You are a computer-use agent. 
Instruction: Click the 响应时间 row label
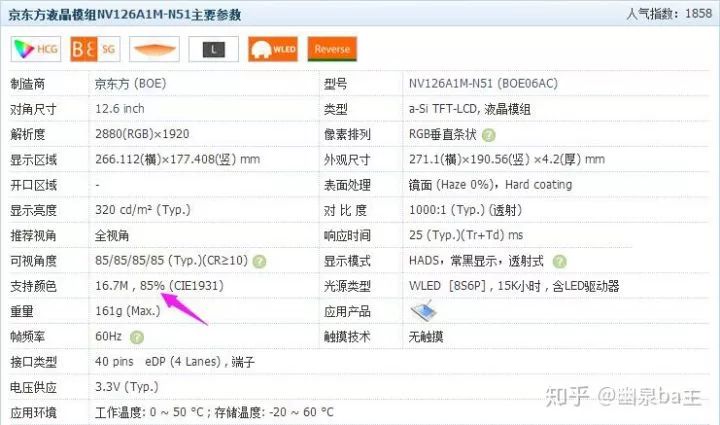[x=347, y=235]
